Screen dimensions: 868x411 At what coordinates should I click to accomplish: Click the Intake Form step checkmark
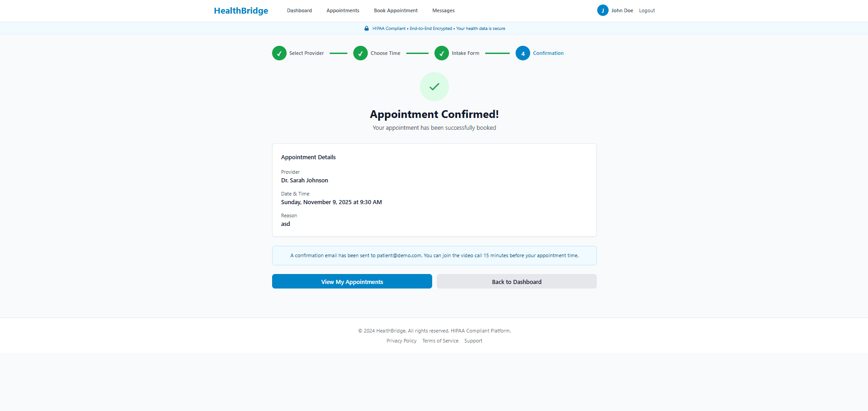tap(441, 53)
